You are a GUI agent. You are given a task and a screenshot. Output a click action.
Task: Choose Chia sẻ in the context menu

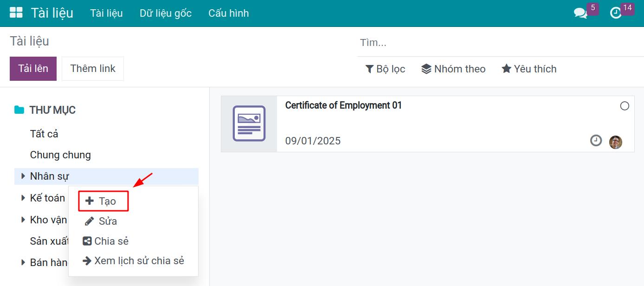tap(105, 241)
